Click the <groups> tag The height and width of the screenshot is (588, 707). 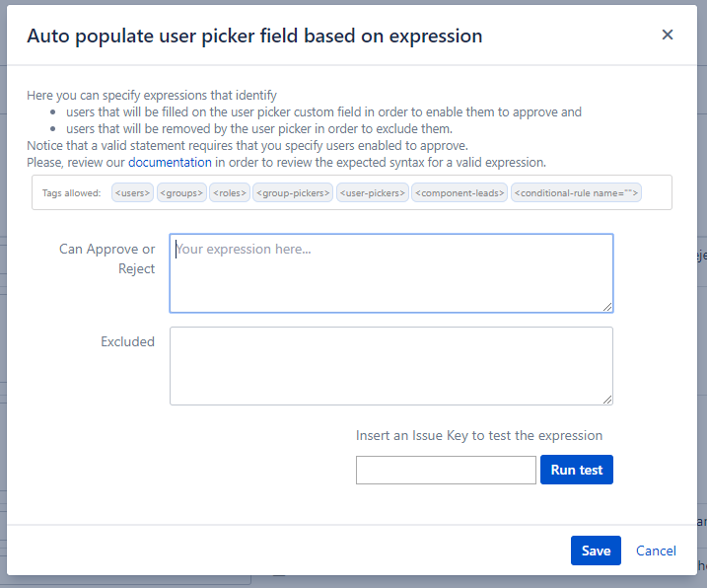tap(180, 193)
